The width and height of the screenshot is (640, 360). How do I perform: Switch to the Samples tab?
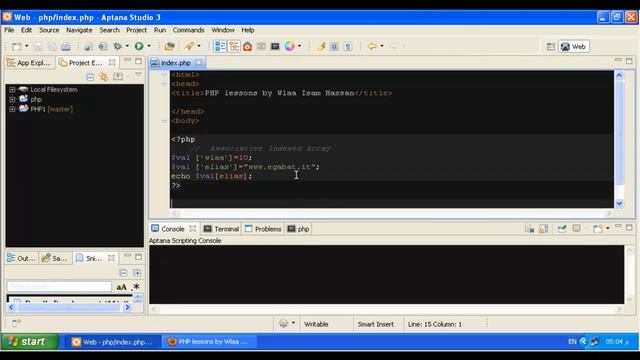55,258
